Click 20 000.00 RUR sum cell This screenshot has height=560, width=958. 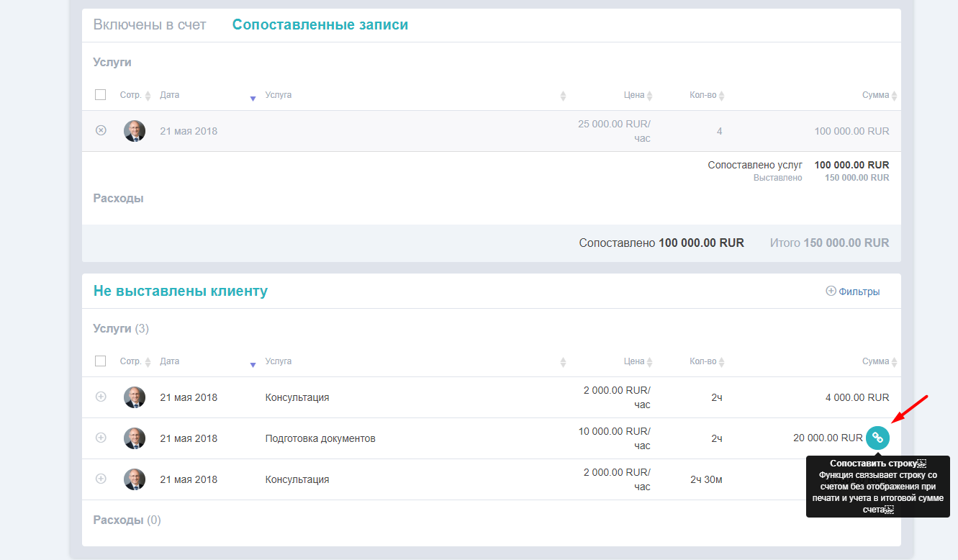828,438
